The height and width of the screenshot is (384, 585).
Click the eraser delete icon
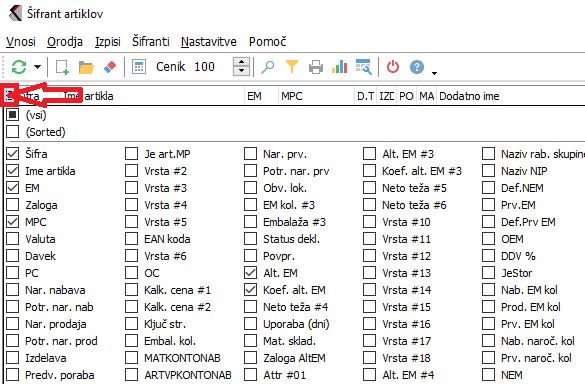(110, 67)
